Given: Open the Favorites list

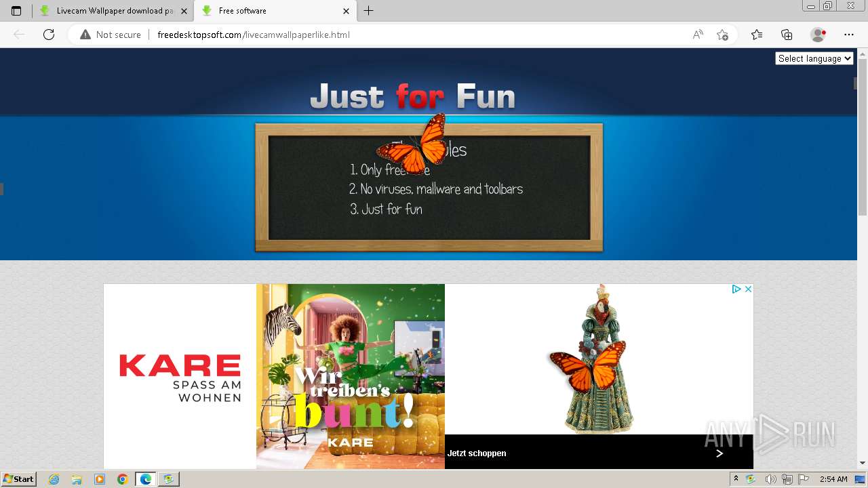Looking at the screenshot, I should click(757, 35).
